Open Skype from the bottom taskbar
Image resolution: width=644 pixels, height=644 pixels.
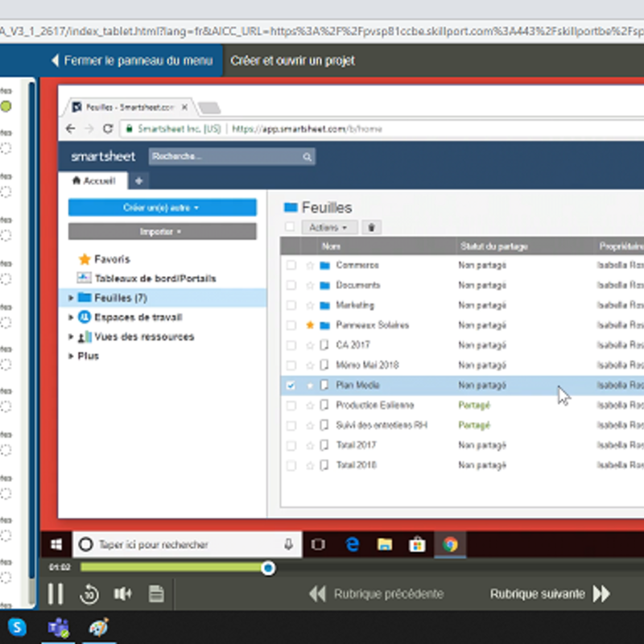17,627
